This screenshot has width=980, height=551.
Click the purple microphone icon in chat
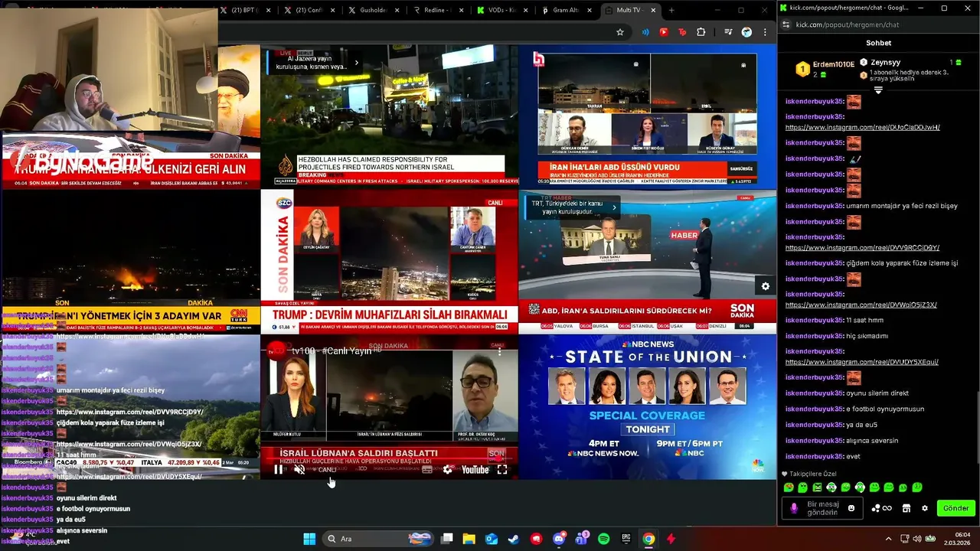(793, 508)
